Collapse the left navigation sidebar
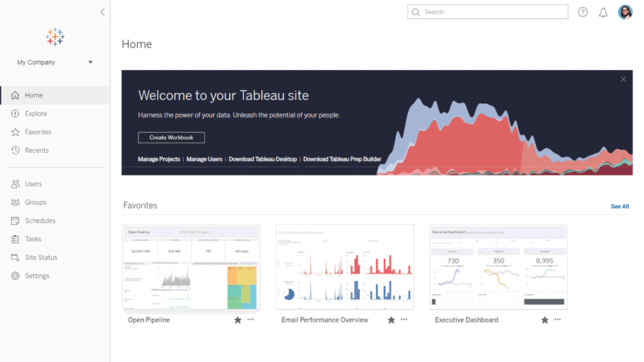The height and width of the screenshot is (362, 644). pyautogui.click(x=103, y=12)
